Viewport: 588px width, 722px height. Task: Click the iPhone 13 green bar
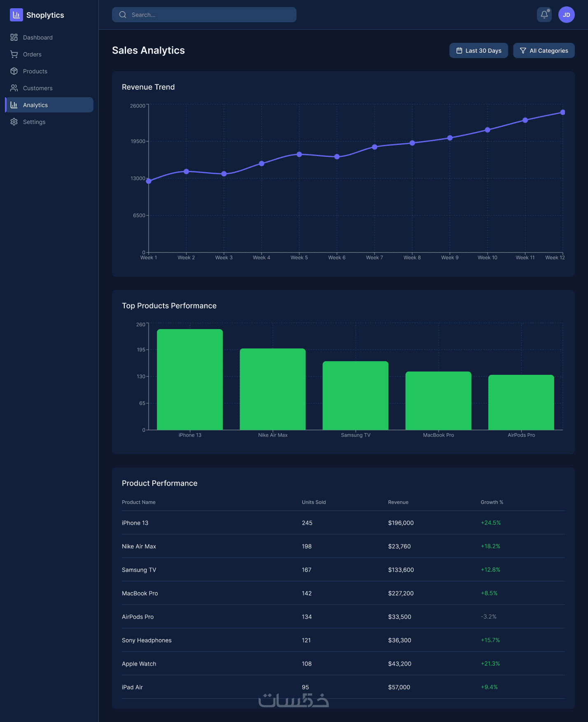(190, 379)
